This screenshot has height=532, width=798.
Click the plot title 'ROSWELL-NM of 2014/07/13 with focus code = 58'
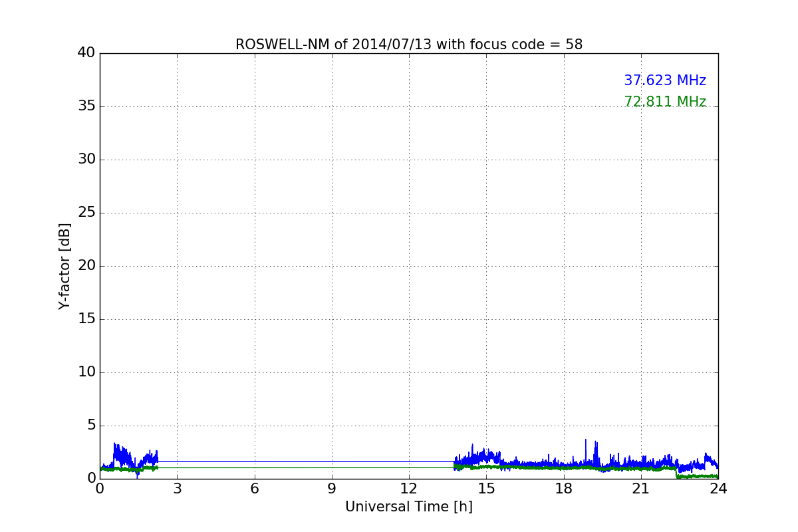[409, 45]
